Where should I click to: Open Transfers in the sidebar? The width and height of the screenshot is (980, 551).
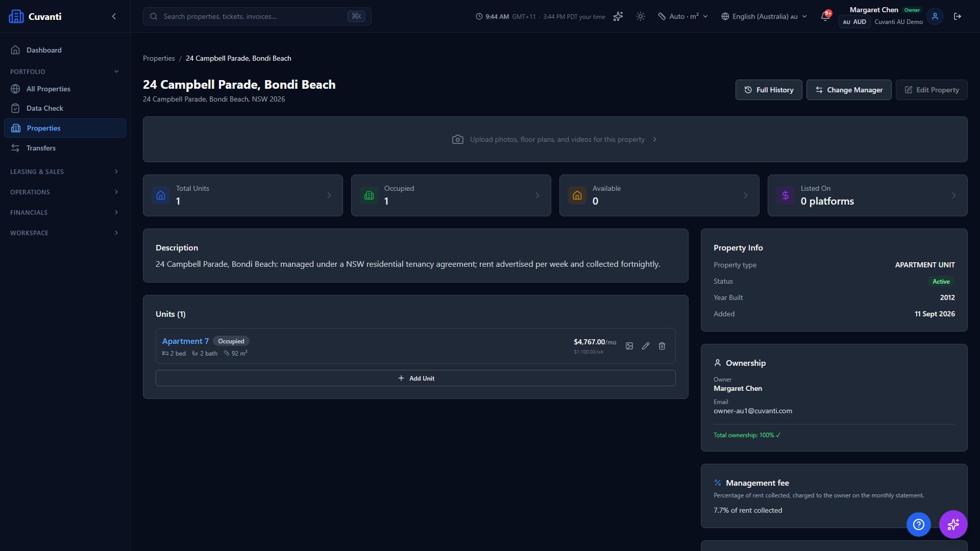click(x=65, y=148)
